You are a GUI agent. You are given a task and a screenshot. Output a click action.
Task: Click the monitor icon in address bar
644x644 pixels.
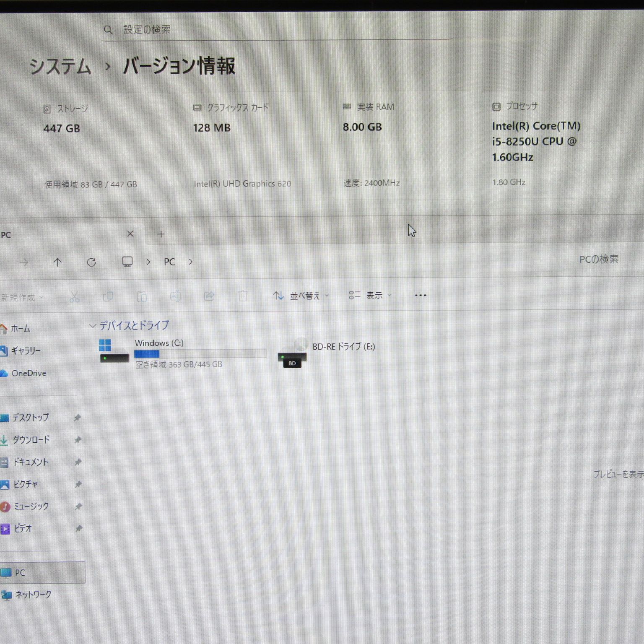(x=127, y=262)
